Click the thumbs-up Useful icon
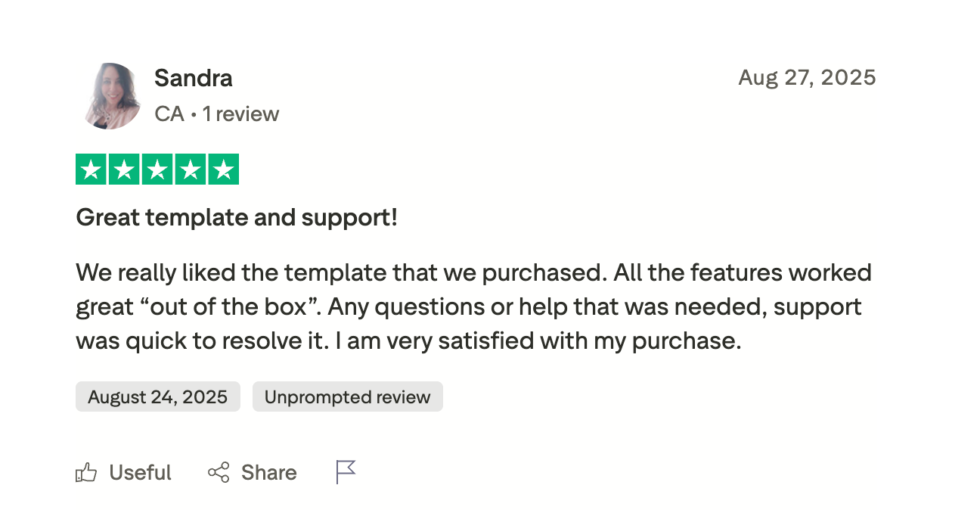The image size is (980, 510). pyautogui.click(x=86, y=473)
